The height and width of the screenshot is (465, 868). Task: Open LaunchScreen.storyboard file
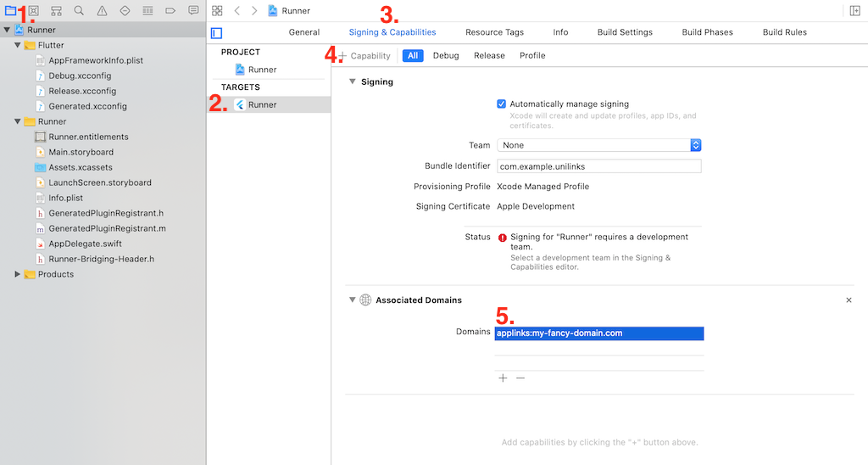pos(100,182)
